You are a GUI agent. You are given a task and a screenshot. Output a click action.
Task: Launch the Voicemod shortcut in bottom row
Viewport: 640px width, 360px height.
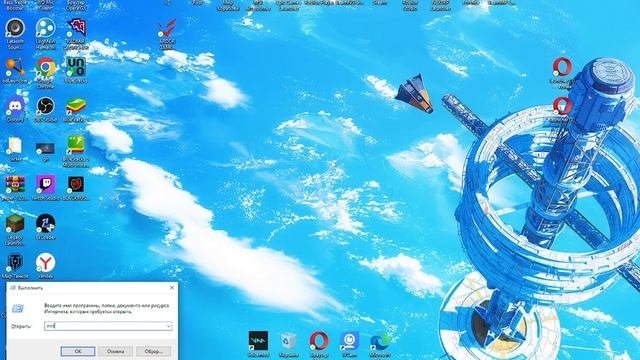[x=258, y=341]
